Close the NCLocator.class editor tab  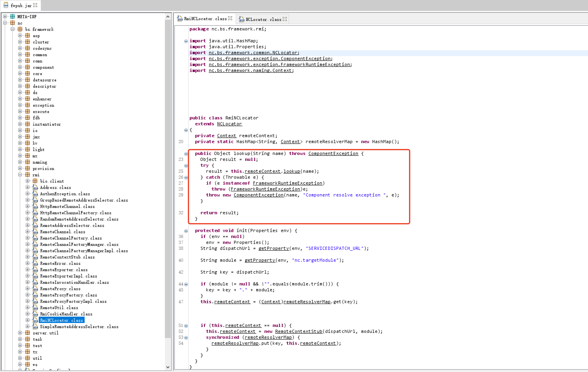[x=285, y=19]
